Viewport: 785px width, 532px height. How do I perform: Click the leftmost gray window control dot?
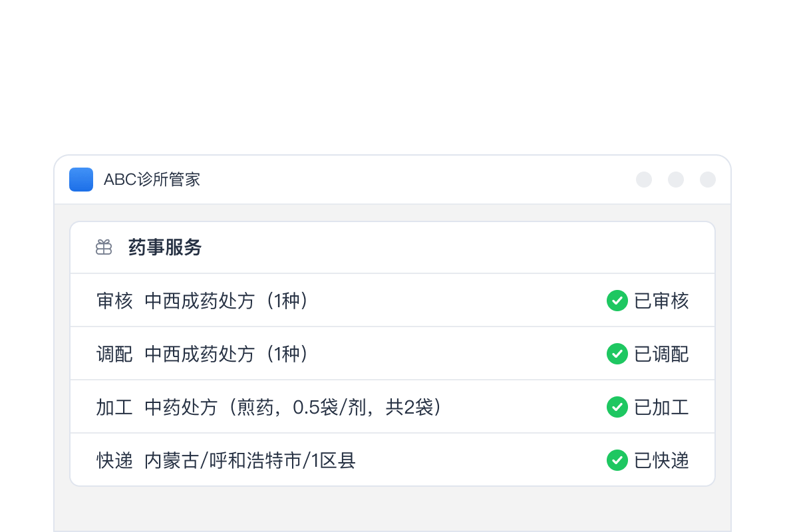pyautogui.click(x=644, y=180)
